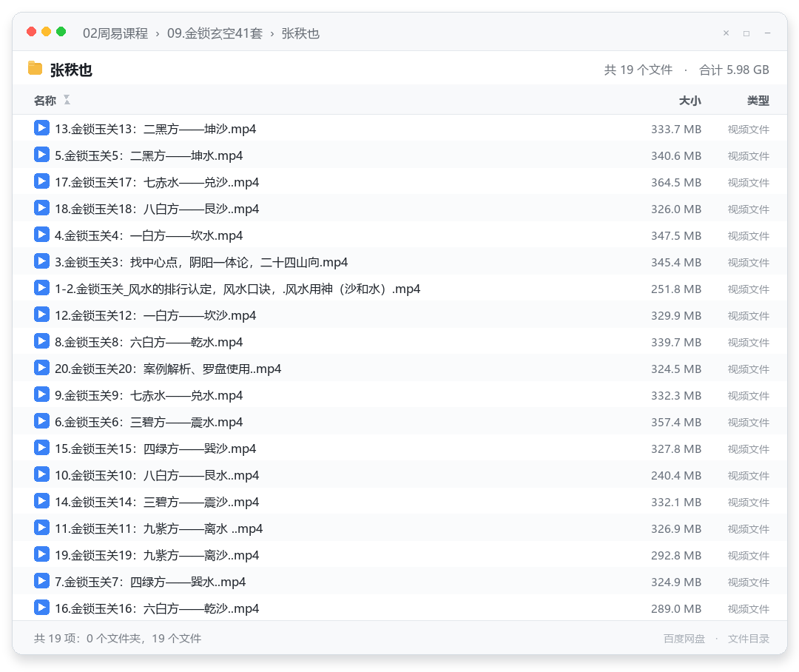The image size is (799, 672).
Task: Select file name 15.金锁玉关15：四绿方——巽沙.mp4
Action: coord(155,448)
